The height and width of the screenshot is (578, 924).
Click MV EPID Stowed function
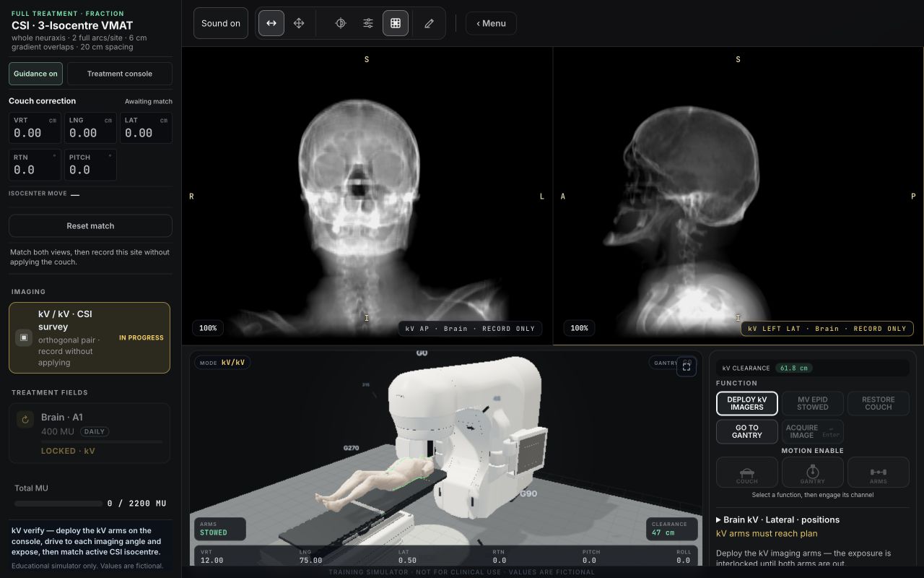813,403
